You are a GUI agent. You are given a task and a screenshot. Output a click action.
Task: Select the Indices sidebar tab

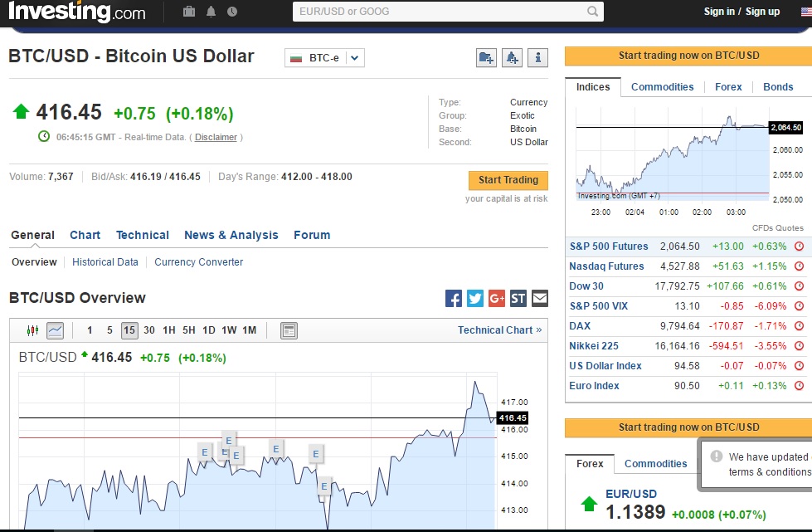point(593,87)
